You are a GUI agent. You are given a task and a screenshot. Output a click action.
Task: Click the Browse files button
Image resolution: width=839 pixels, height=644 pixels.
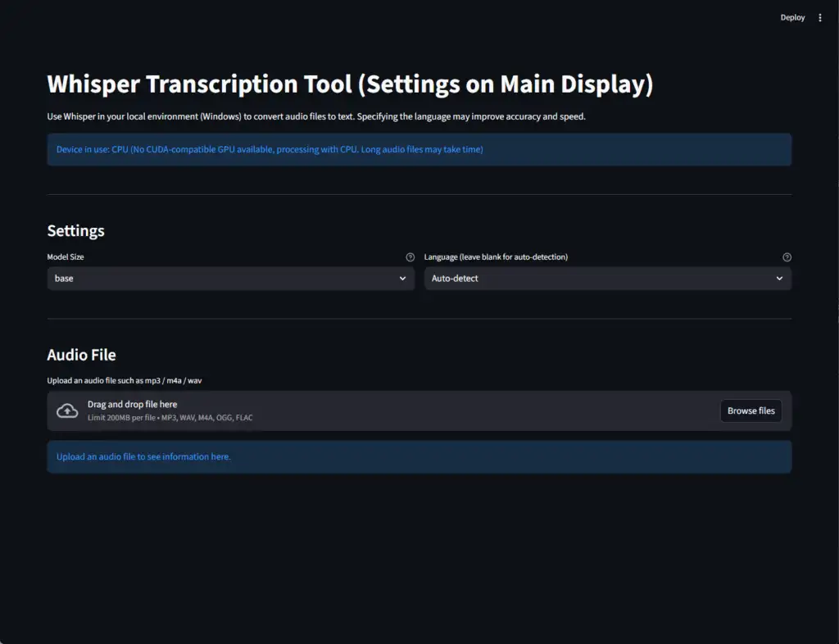[x=751, y=410]
